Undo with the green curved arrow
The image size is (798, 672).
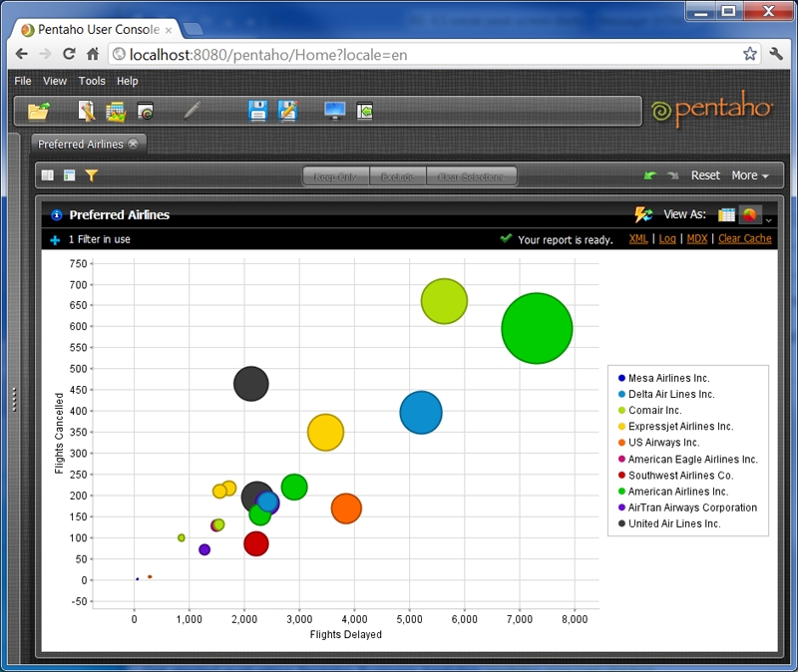pyautogui.click(x=650, y=175)
